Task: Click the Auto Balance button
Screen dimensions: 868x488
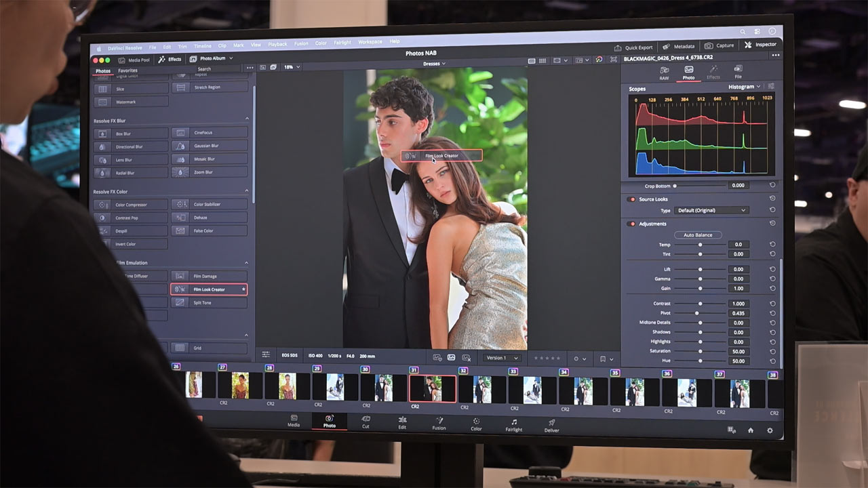Action: pos(698,235)
